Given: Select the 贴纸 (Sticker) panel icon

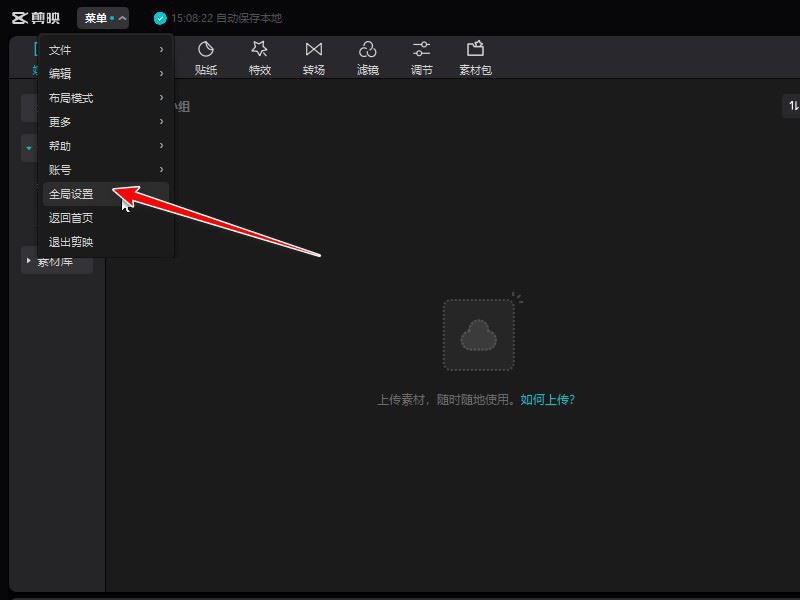Looking at the screenshot, I should click(205, 56).
